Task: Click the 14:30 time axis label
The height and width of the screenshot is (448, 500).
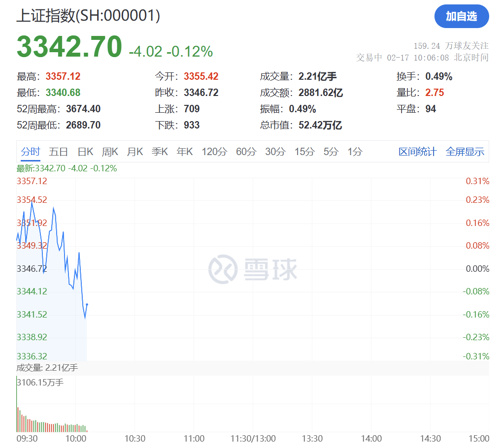Action: pyautogui.click(x=431, y=439)
